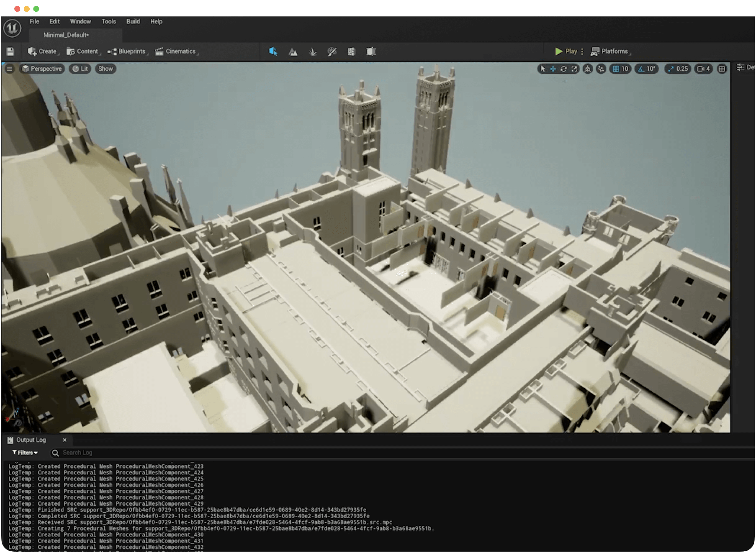
Task: Open the Help menu
Action: pyautogui.click(x=156, y=21)
